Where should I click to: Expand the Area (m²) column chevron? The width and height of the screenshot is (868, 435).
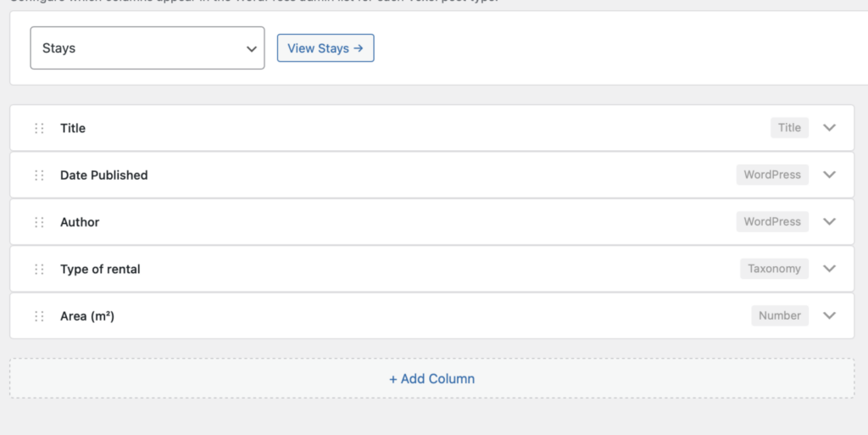click(x=829, y=315)
